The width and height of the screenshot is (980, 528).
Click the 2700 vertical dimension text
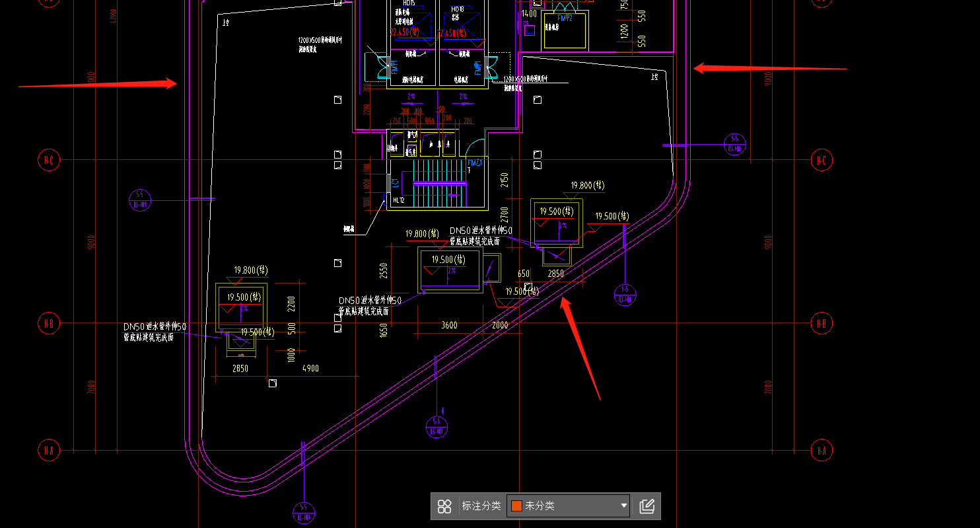pyautogui.click(x=505, y=215)
